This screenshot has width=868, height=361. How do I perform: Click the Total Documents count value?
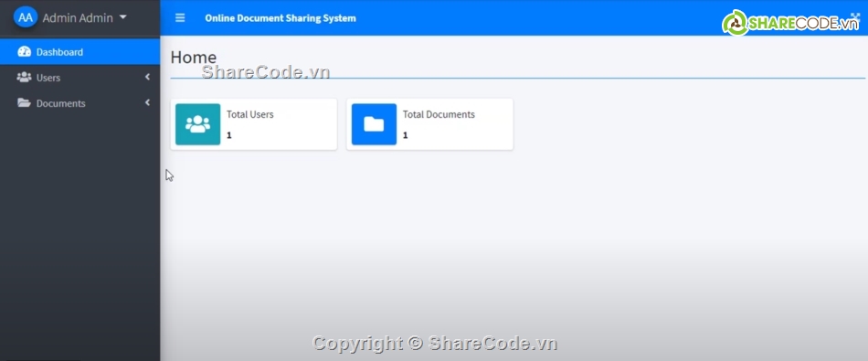(x=405, y=135)
